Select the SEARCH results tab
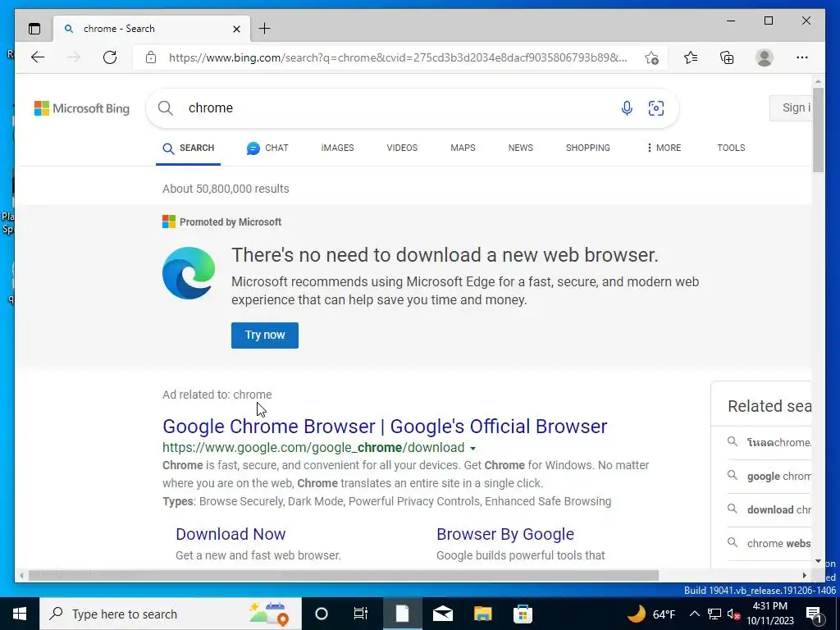 point(188,148)
